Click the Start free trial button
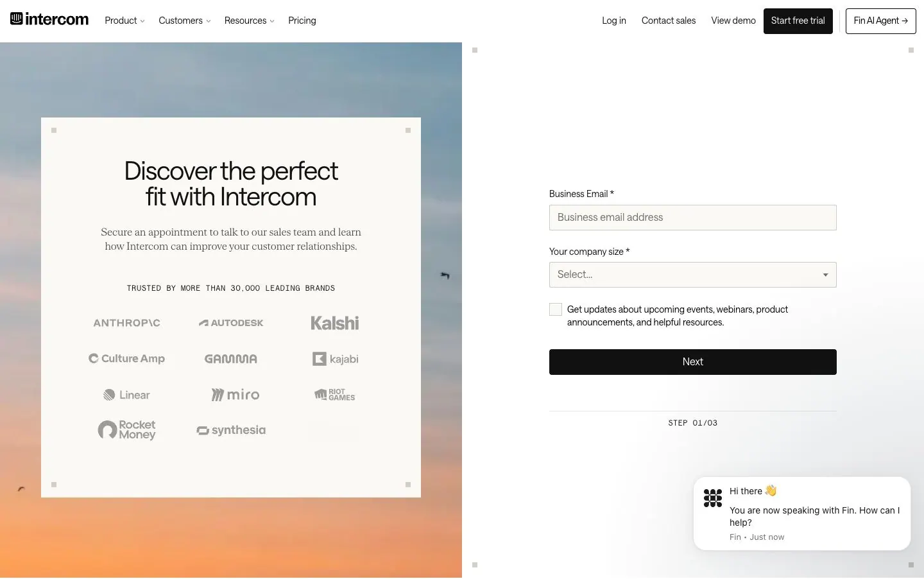924x579 pixels. (798, 21)
